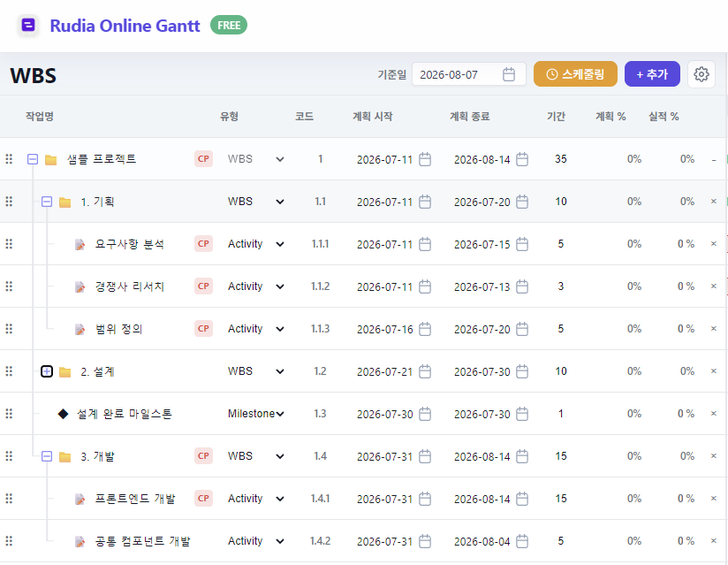Screen dimensions: 728x565
Task: Click the 스케줄링 button
Action: 575,74
